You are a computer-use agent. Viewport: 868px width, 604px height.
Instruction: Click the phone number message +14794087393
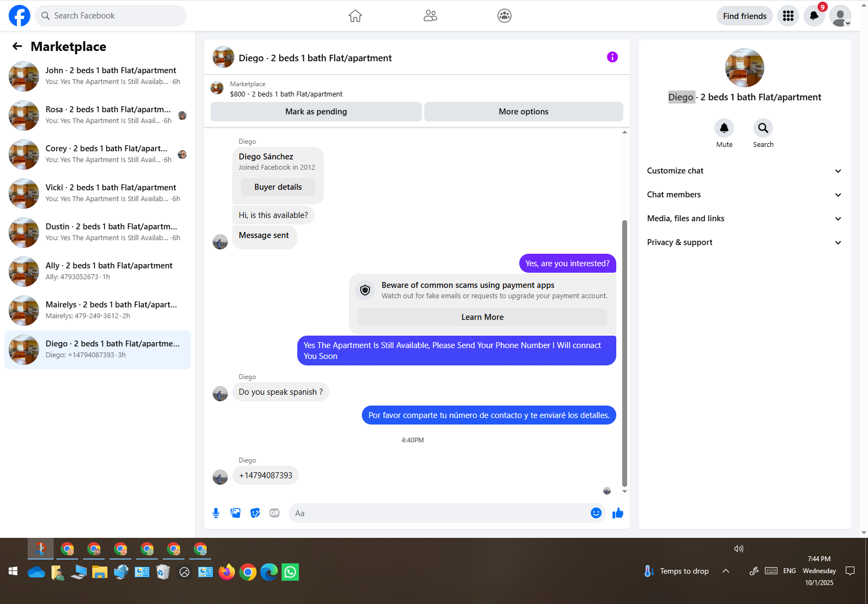(265, 476)
